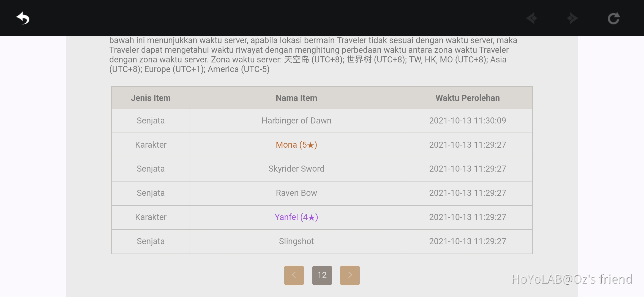Select the current page number 12
Screen dimensions: 644x297
tap(322, 275)
